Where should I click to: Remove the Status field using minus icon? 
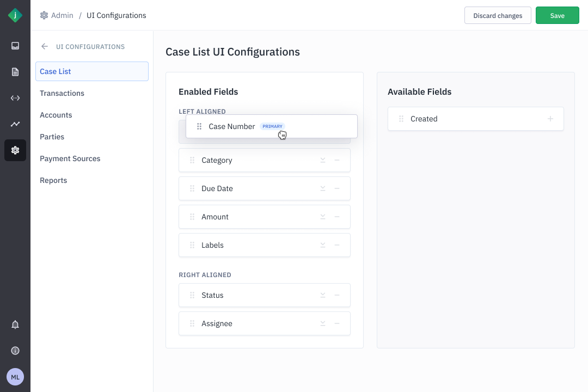[x=337, y=295]
